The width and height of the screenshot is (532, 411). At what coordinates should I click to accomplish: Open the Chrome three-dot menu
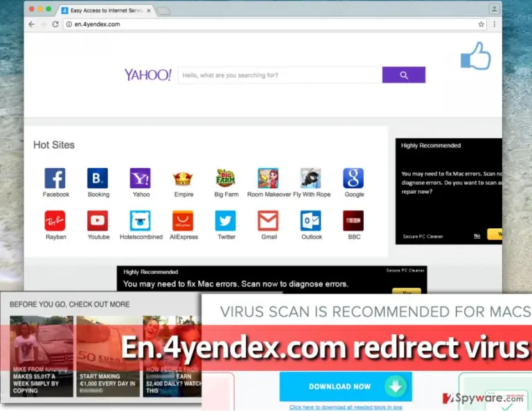[x=495, y=24]
